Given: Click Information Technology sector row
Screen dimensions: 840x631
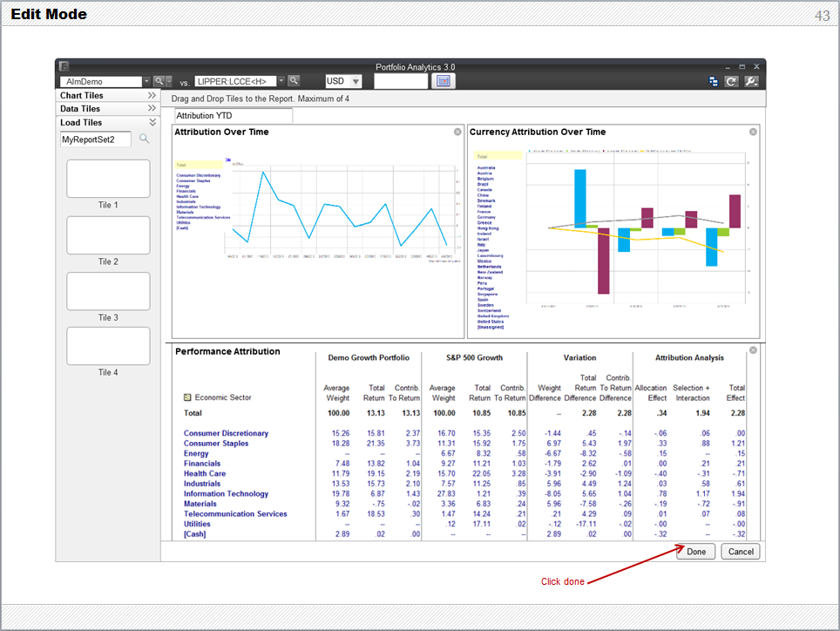Looking at the screenshot, I should point(226,494).
